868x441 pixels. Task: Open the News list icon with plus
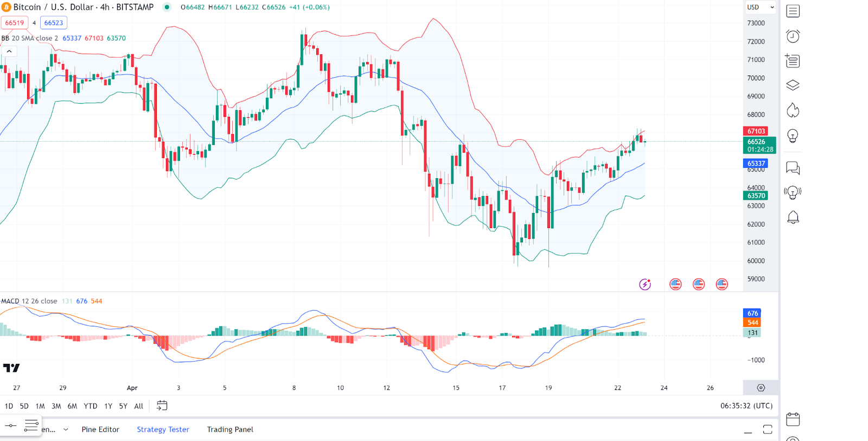(x=793, y=61)
